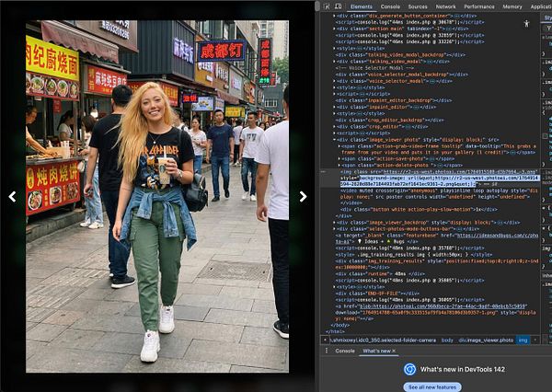Open the Memory tab
The width and height of the screenshot is (552, 392).
click(x=512, y=6)
